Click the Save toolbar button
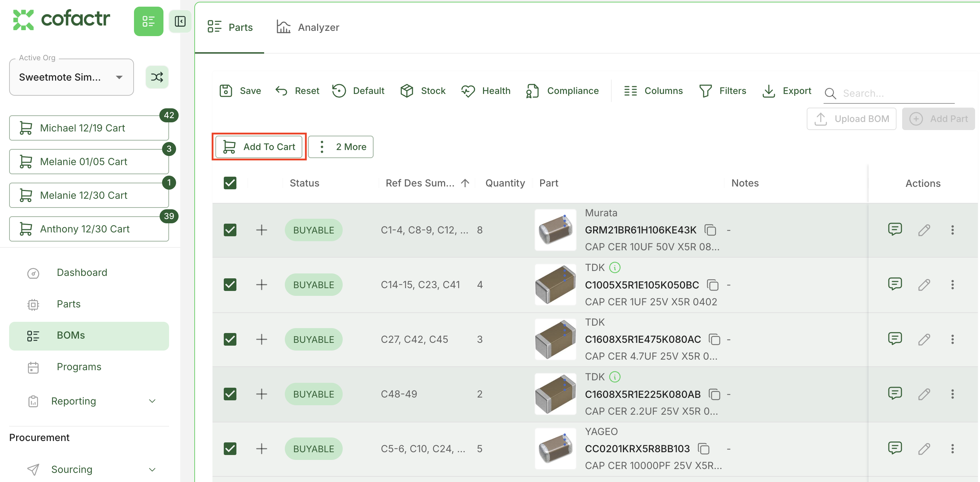The image size is (980, 482). point(240,91)
